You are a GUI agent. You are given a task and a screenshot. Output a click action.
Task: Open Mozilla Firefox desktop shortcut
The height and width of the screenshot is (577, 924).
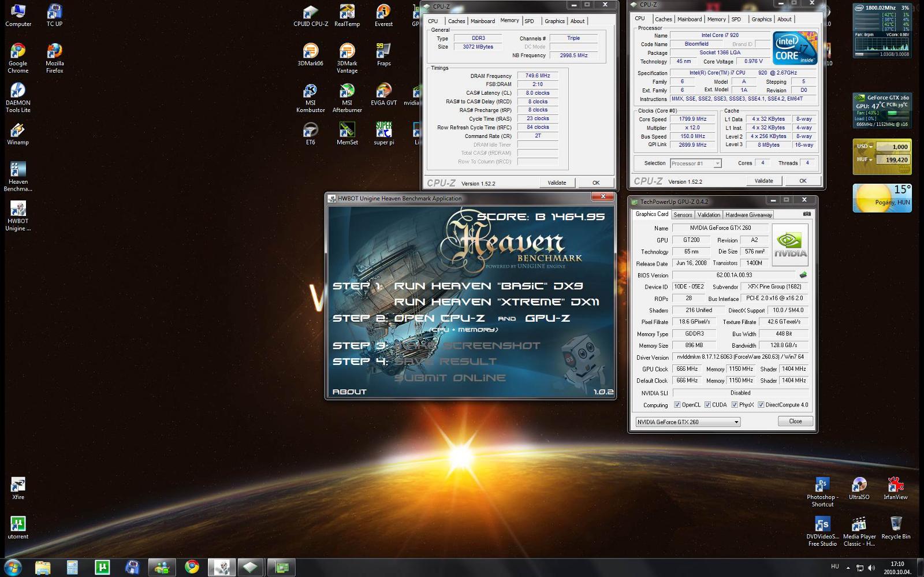pyautogui.click(x=54, y=58)
